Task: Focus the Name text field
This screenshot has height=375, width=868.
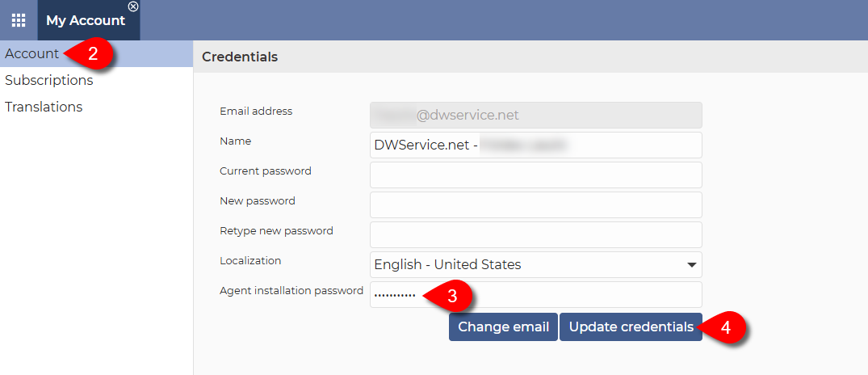Action: 535,145
